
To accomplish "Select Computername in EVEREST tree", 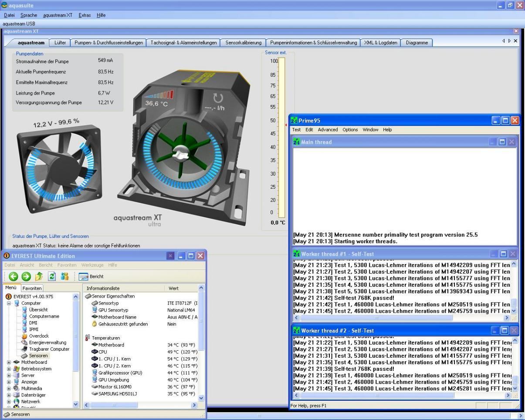I will click(x=44, y=316).
